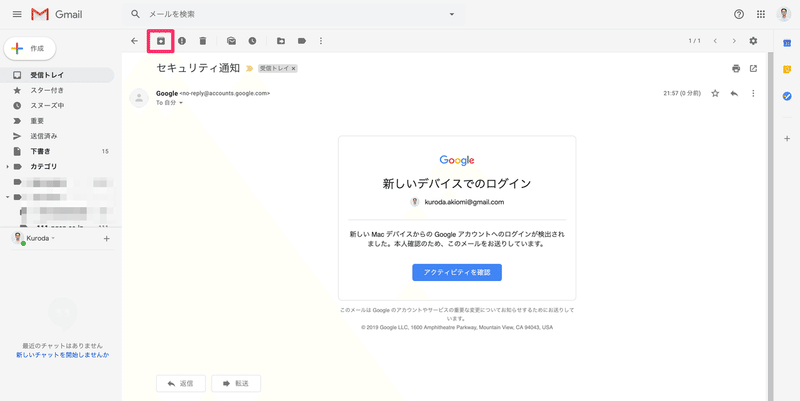Viewport: 800px width, 401px height.
Task: Open the settings gear icon
Action: pyautogui.click(x=753, y=41)
